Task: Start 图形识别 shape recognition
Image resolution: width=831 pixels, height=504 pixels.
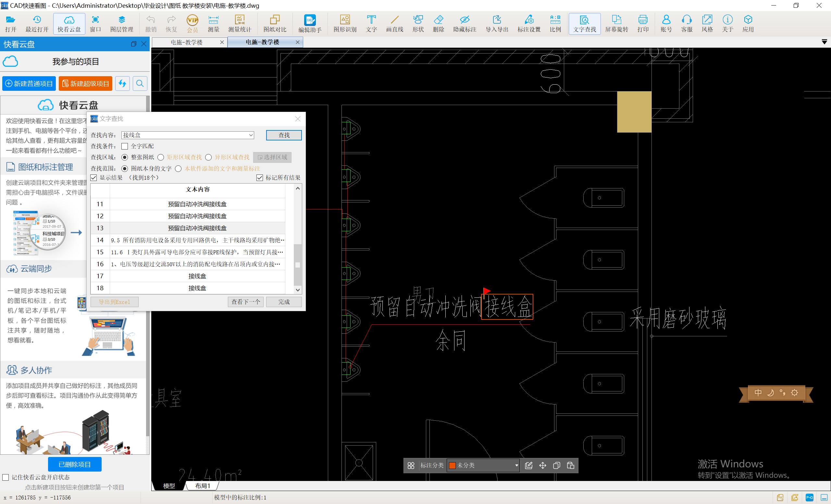Action: 345,24
